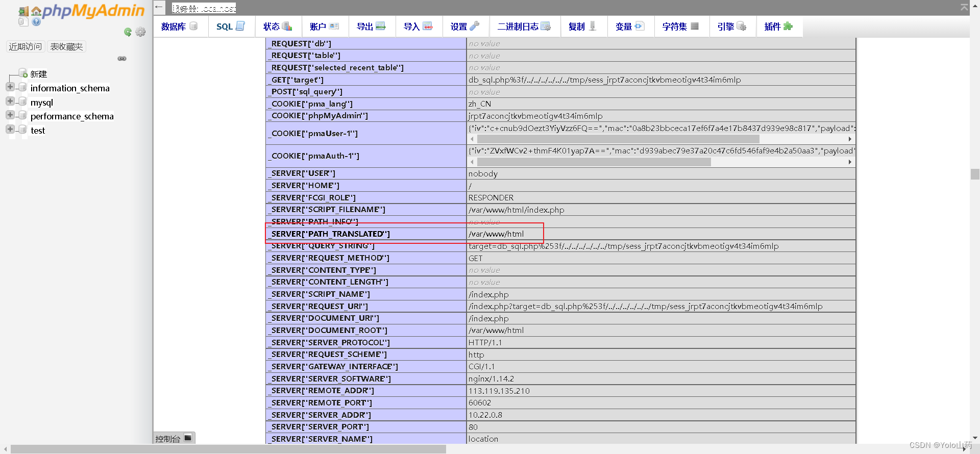980x454 pixels.
Task: Click the server localhost breadcrumb
Action: point(204,8)
